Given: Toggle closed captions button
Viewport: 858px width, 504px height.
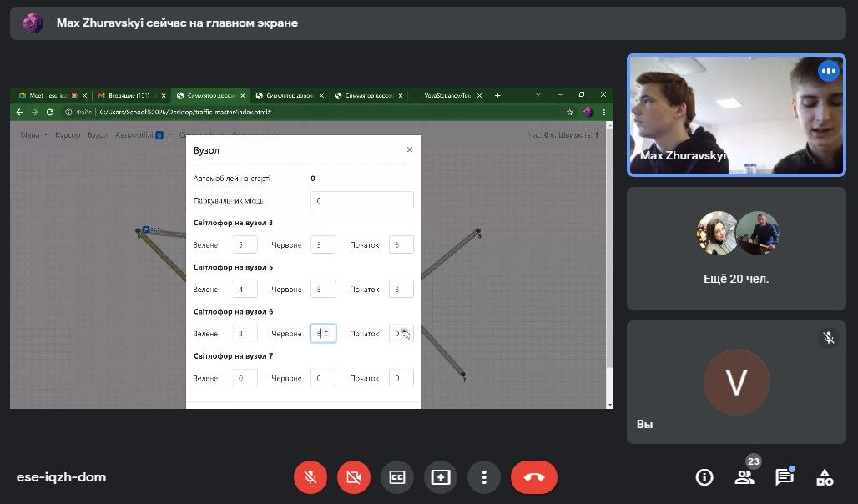Looking at the screenshot, I should click(x=397, y=477).
